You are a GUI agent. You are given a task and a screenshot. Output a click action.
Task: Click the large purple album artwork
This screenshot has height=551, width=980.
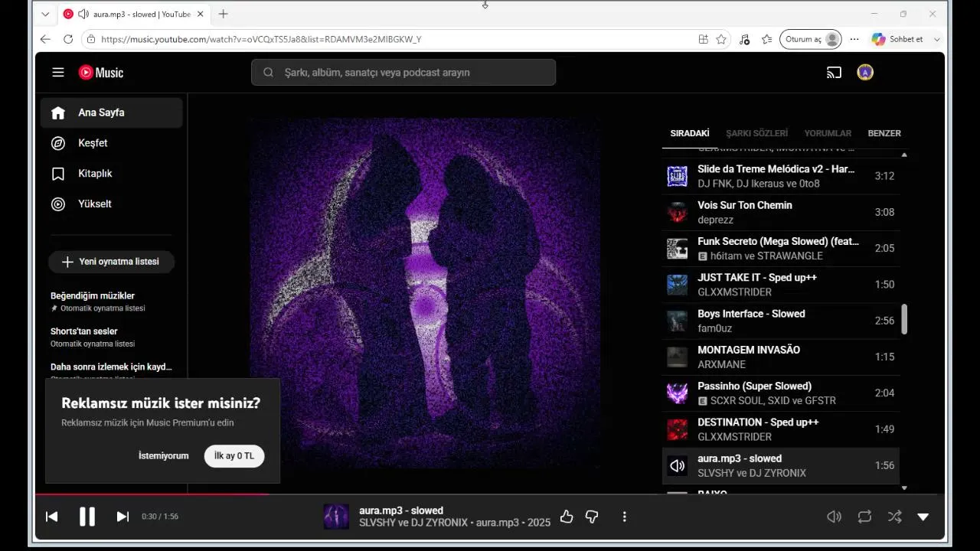(x=425, y=294)
